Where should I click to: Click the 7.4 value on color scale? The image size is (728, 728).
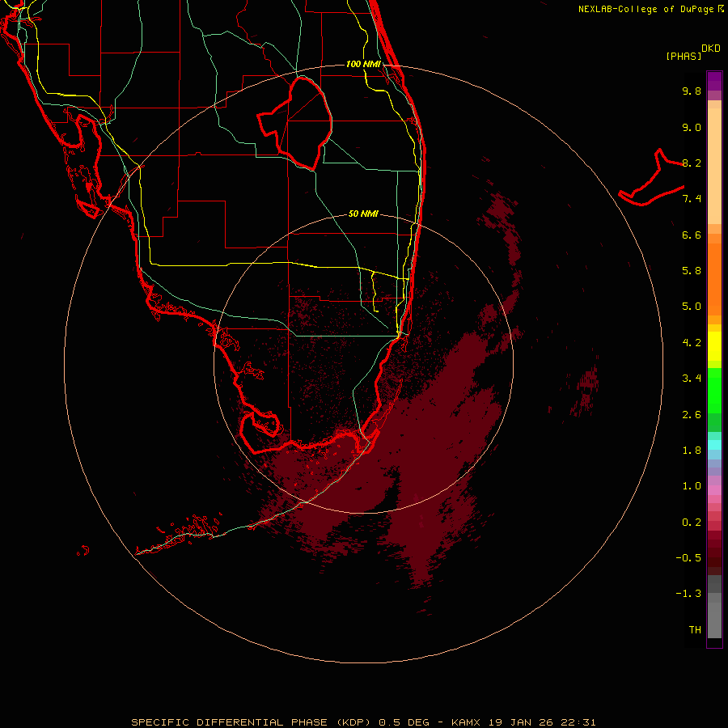tap(692, 199)
